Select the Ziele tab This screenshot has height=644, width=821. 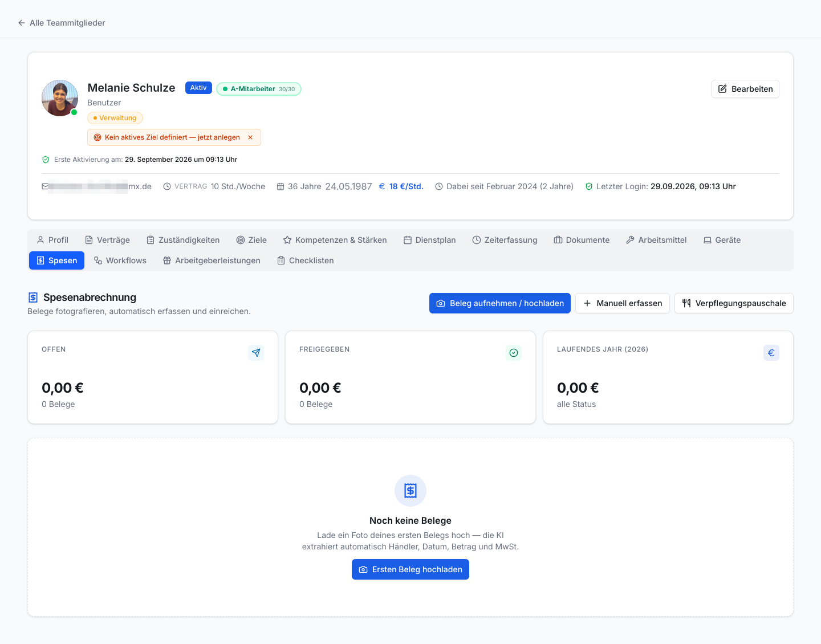click(x=251, y=240)
